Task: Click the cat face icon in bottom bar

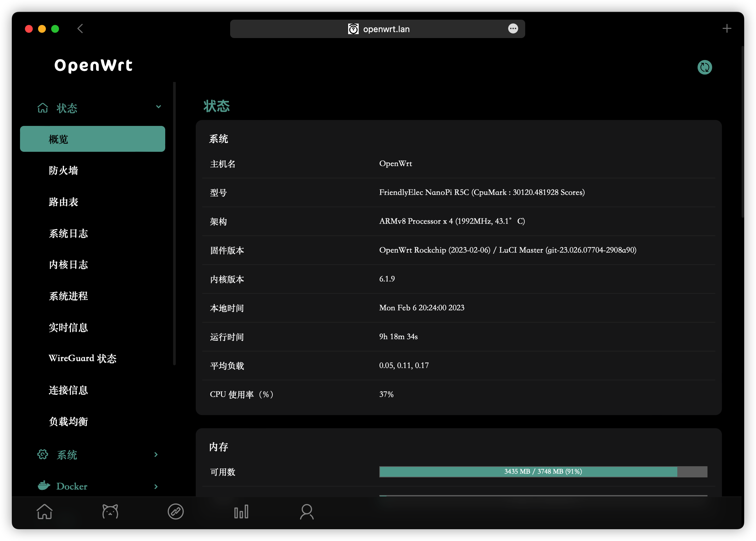Action: click(x=110, y=511)
